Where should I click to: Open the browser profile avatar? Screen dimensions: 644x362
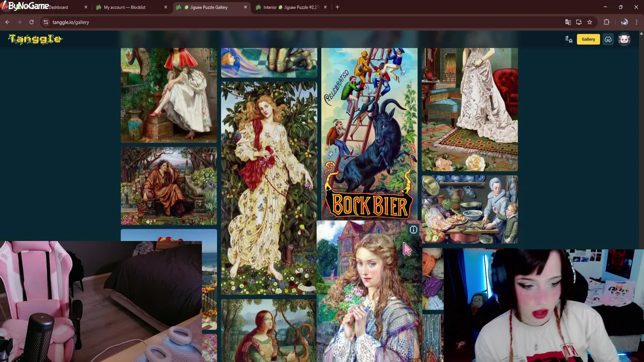pyautogui.click(x=624, y=22)
